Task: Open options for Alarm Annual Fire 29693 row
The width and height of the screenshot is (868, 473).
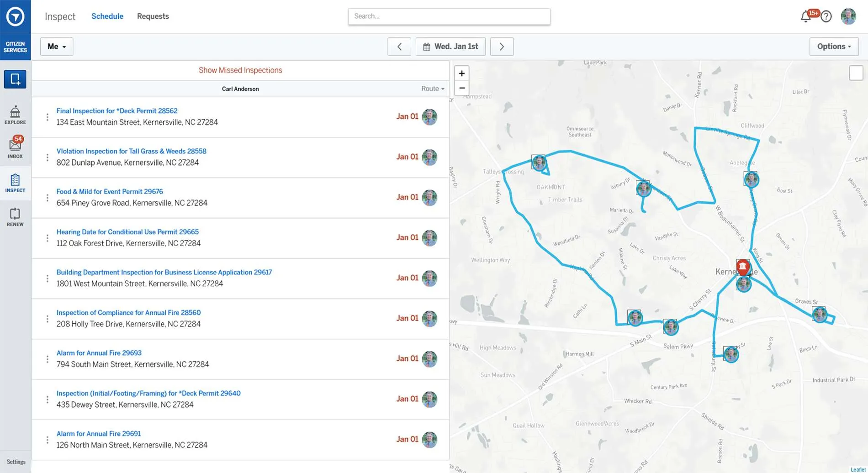Action: click(x=47, y=359)
